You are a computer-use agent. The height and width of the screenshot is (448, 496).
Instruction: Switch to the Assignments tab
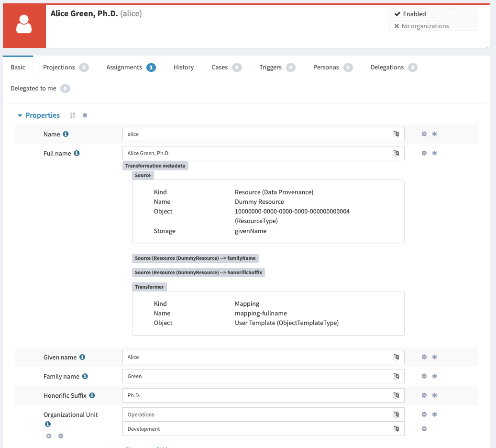point(125,67)
